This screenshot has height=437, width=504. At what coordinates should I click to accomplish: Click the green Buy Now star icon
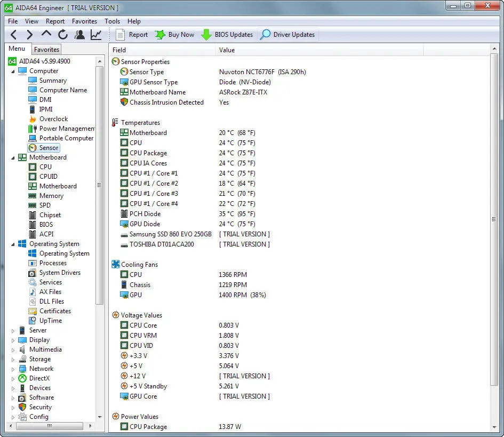[x=160, y=34]
